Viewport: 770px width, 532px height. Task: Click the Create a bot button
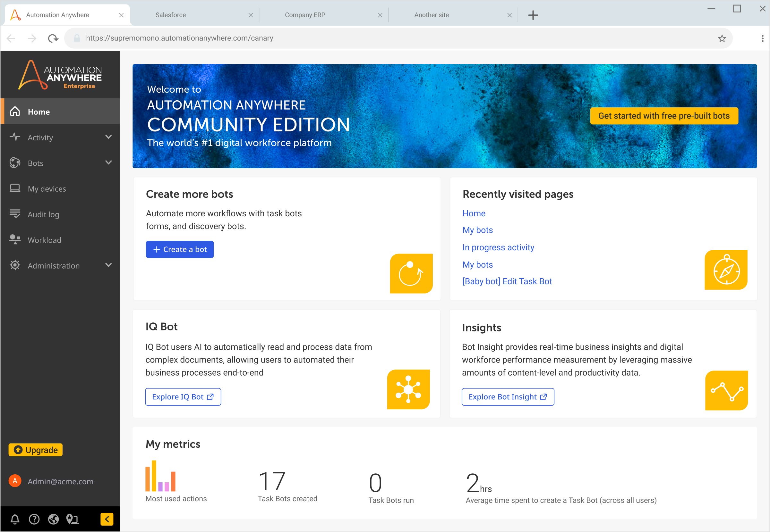point(179,249)
